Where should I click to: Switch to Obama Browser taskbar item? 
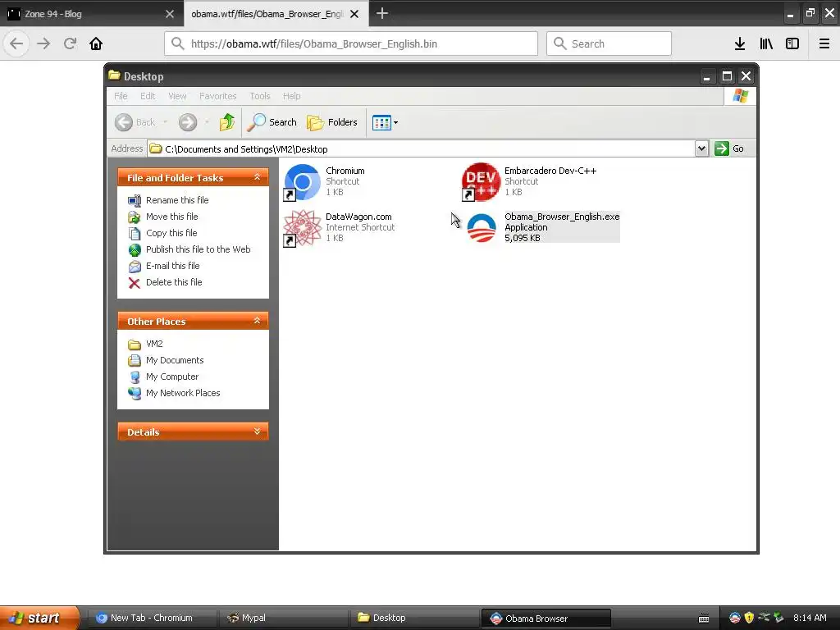tap(546, 618)
